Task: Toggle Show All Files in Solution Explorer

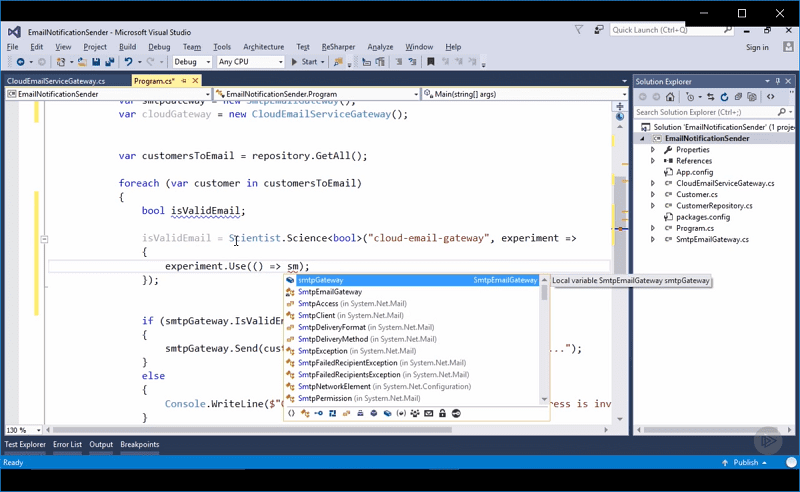Action: click(x=752, y=96)
